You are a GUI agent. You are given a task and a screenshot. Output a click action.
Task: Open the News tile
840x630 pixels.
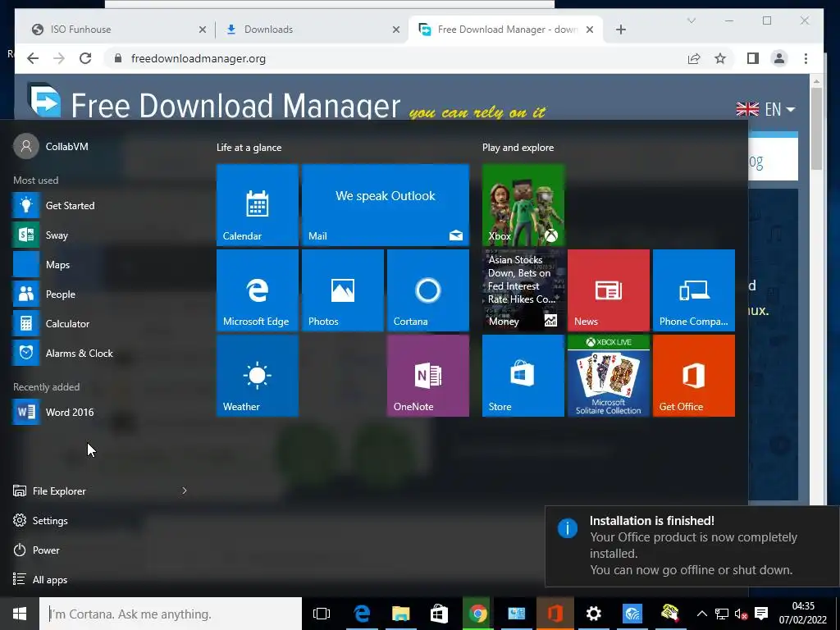point(609,290)
